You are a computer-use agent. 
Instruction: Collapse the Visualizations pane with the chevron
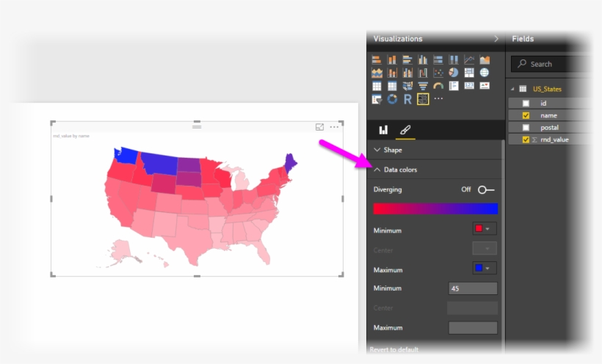coord(496,39)
